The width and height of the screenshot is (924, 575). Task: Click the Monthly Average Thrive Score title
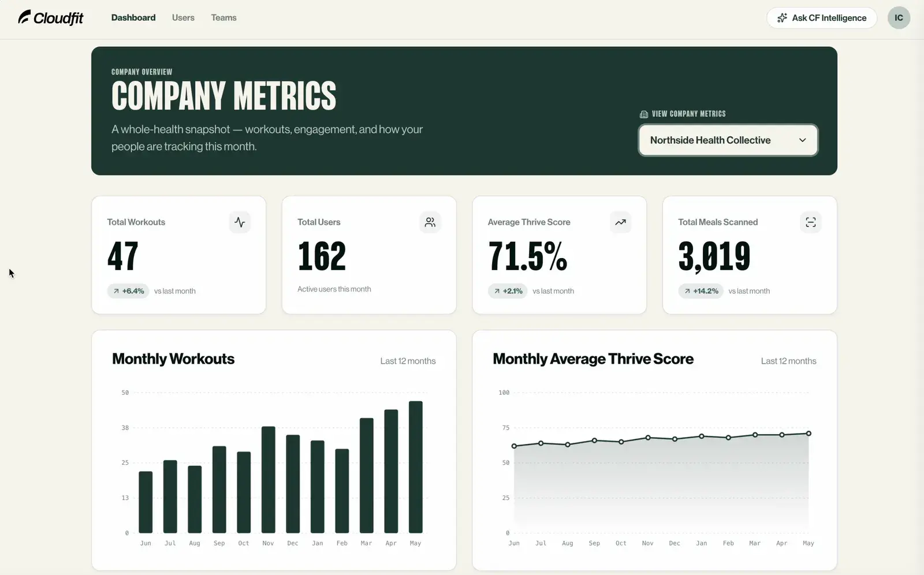coord(593,359)
